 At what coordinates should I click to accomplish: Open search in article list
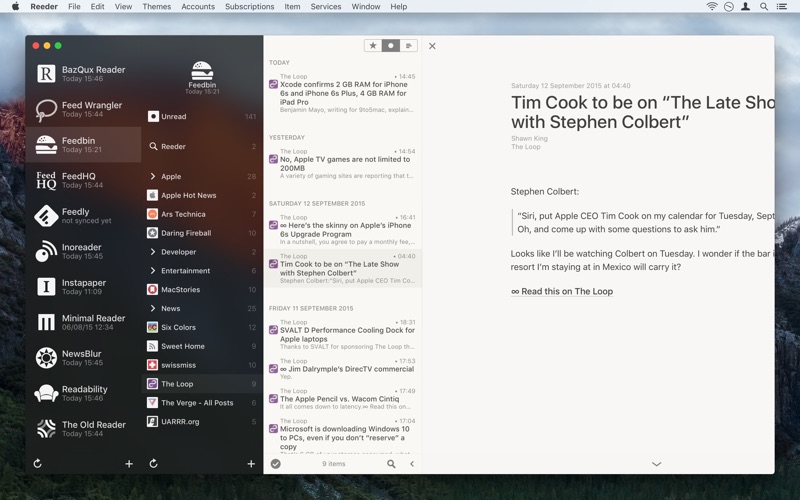[x=391, y=464]
